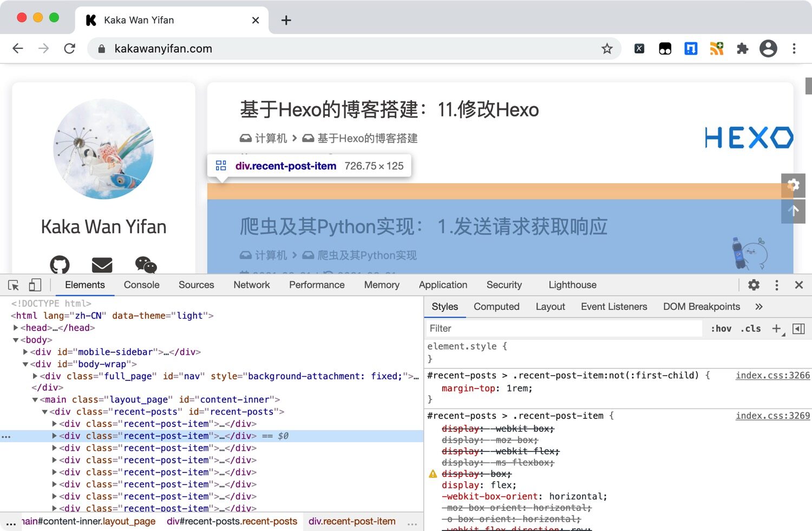Viewport: 812px width, 531px height.
Task: Open the Chrome extensions puzzle icon
Action: pos(742,49)
